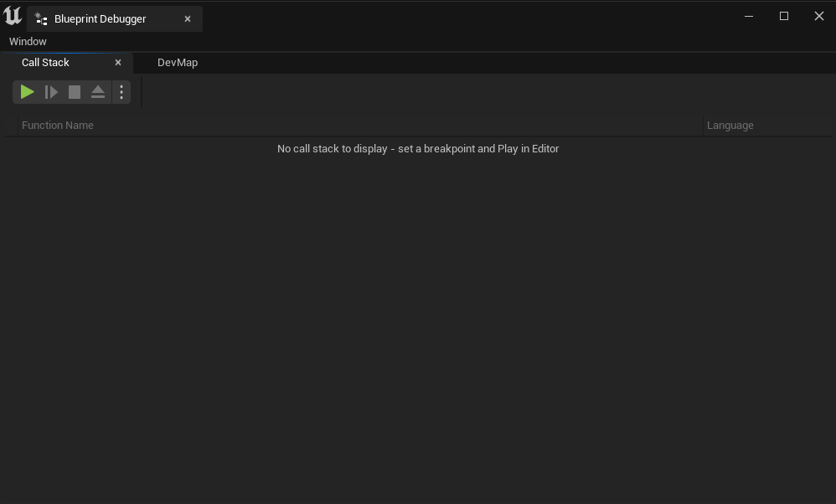Minimize the Blueprint Debugger window

click(749, 16)
